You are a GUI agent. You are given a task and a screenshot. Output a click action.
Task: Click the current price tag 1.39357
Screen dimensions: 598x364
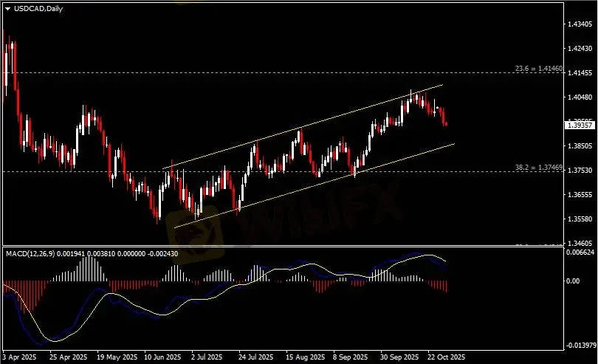(x=580, y=126)
